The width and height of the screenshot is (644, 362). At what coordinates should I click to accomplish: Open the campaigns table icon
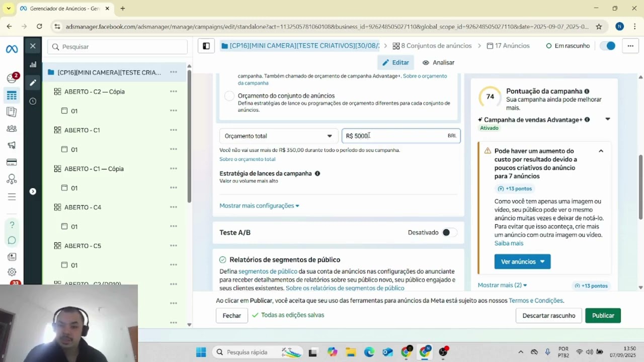tap(12, 95)
